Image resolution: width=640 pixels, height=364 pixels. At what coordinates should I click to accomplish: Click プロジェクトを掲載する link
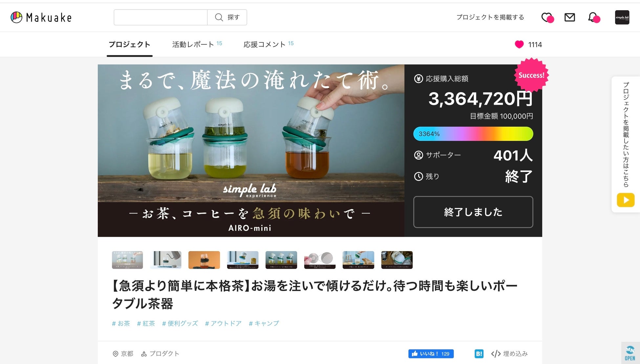(490, 17)
